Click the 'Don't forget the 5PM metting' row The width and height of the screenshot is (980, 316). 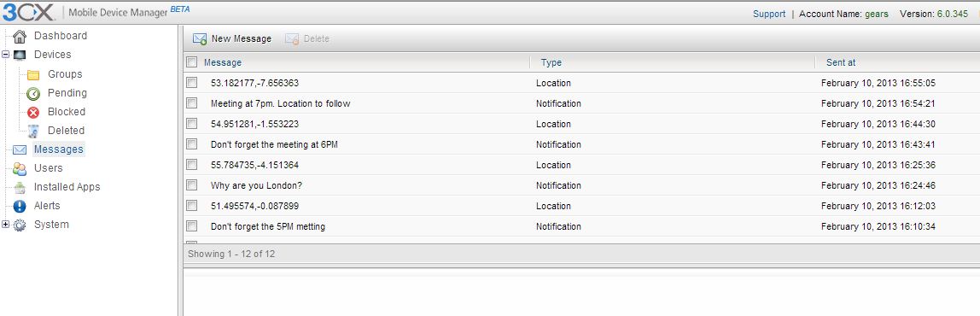(x=582, y=226)
